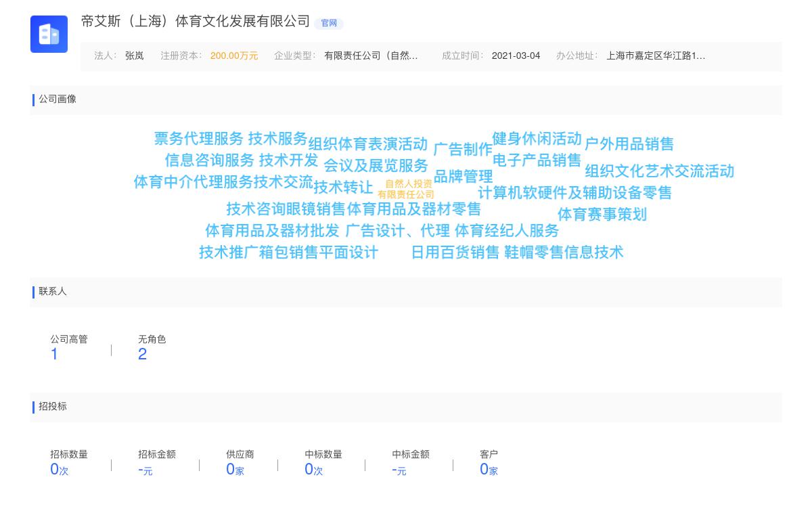
Task: Click 0家 under 供应商
Action: point(234,468)
